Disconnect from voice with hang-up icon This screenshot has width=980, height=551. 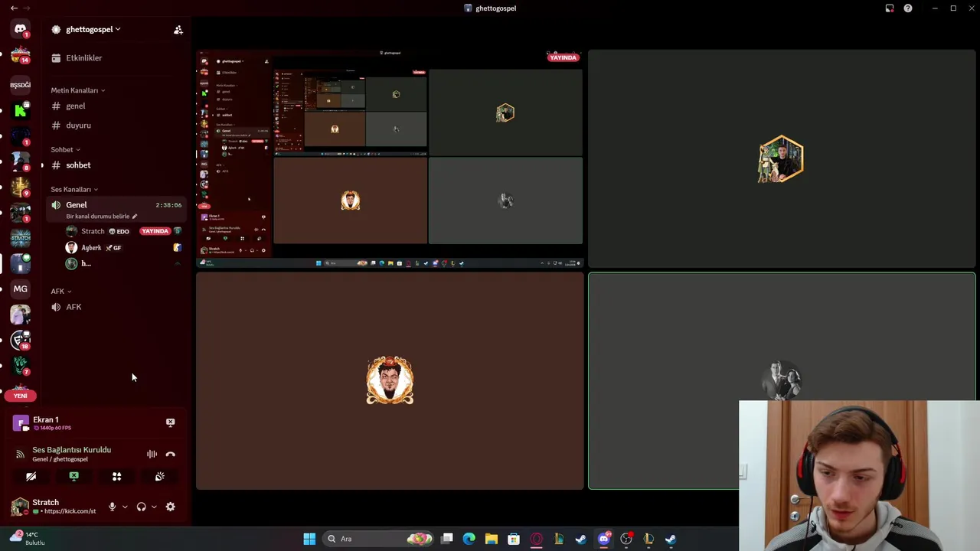pos(170,455)
